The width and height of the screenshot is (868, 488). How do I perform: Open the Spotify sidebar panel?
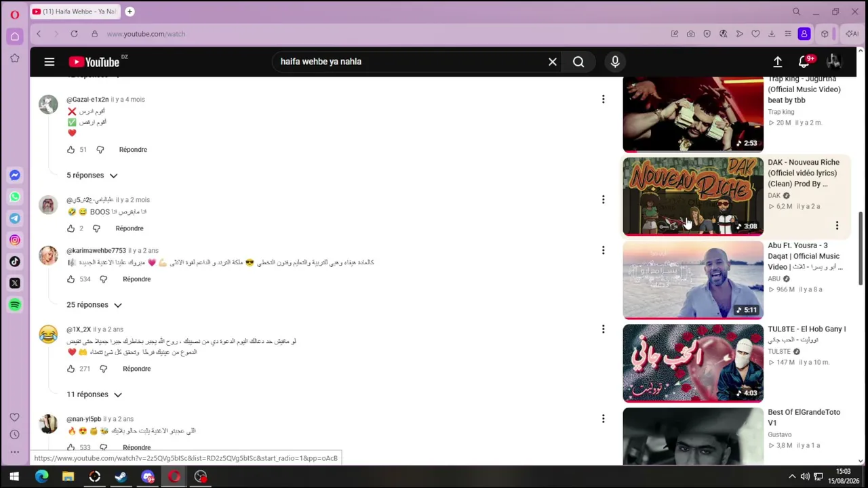tap(15, 305)
